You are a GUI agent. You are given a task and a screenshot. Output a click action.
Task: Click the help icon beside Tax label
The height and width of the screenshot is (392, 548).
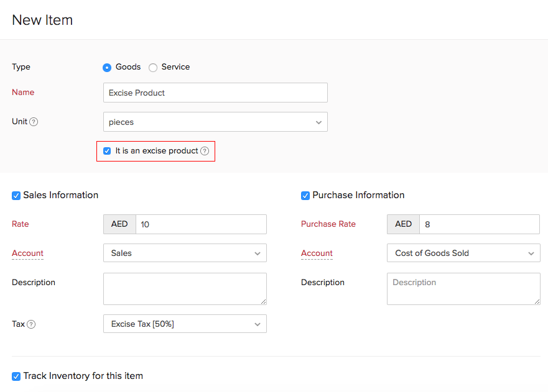pyautogui.click(x=31, y=324)
